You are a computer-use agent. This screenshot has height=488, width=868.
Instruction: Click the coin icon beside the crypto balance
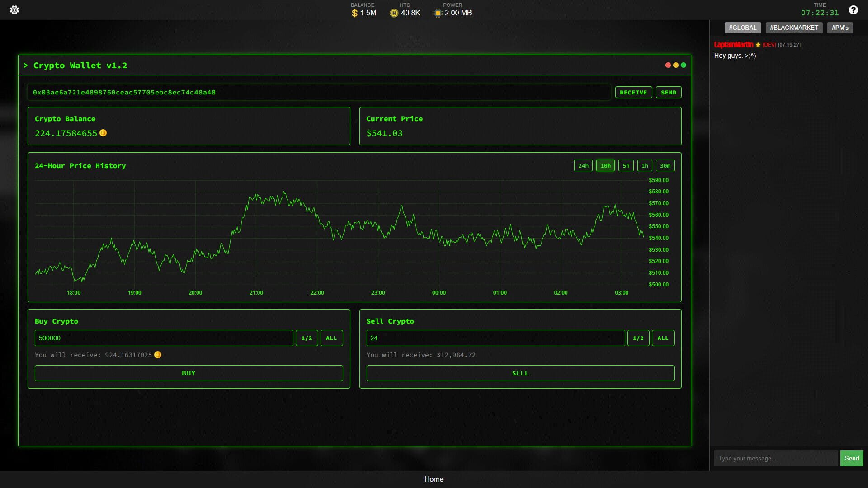(103, 133)
